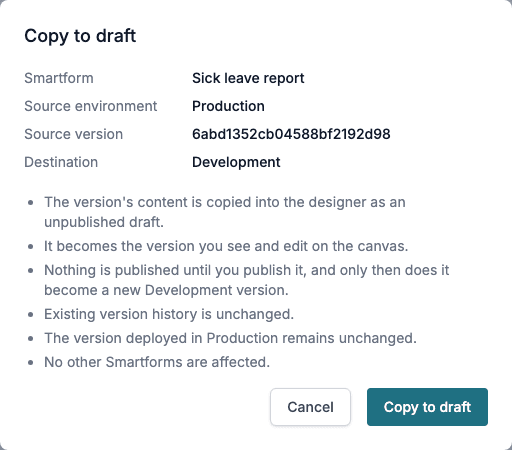This screenshot has height=450, width=512.
Task: Click 'It becomes the version you see' bullet
Action: click(x=226, y=246)
